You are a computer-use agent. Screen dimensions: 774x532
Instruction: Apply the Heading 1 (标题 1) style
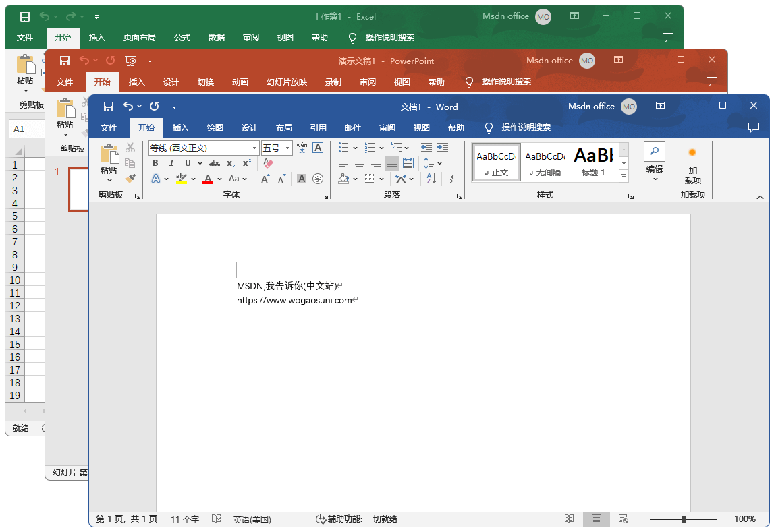tap(594, 162)
